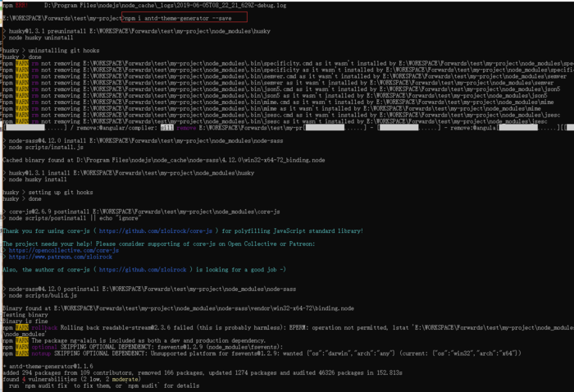Click the 'Binary found at' binding.node line
This screenshot has height=392, width=574.
[x=178, y=308]
